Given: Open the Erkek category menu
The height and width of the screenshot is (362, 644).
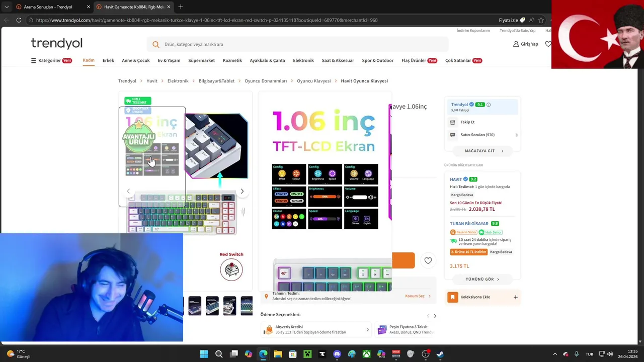Looking at the screenshot, I should pos(108,60).
